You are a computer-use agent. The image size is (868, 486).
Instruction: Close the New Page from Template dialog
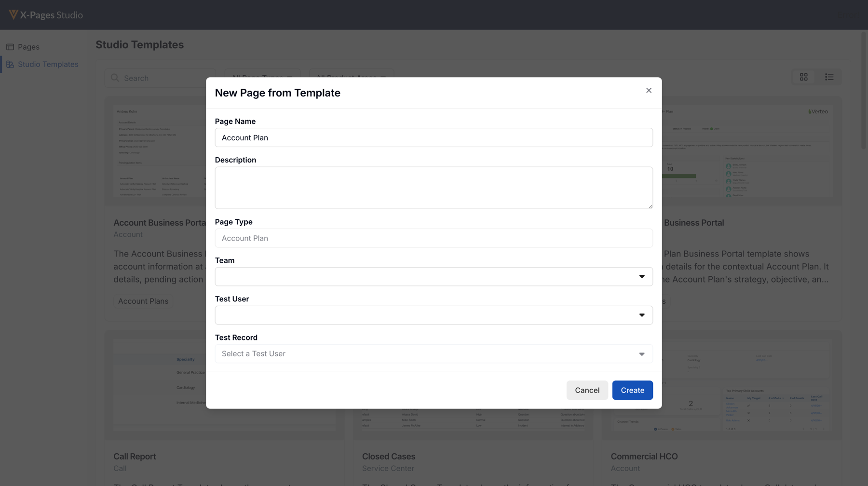649,91
